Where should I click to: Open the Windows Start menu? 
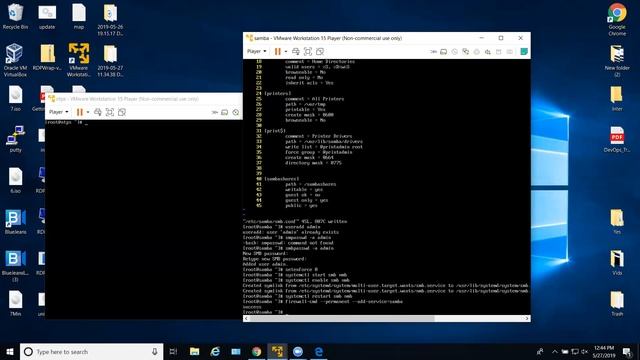pyautogui.click(x=10, y=351)
